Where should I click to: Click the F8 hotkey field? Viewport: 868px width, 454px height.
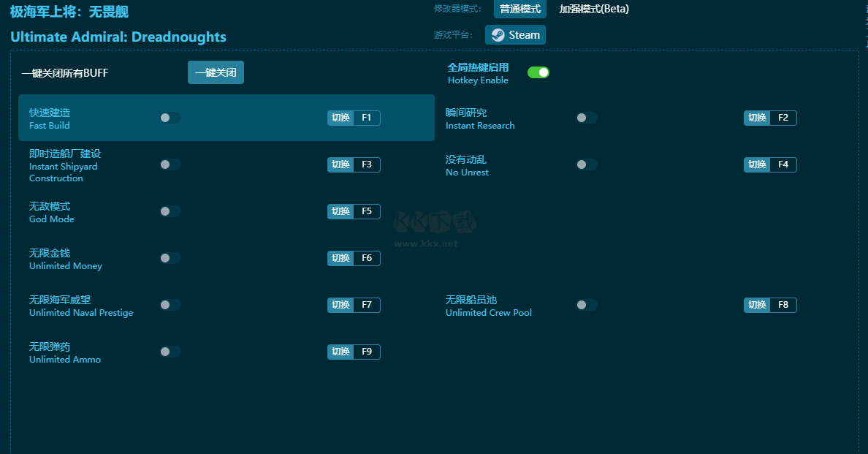[783, 305]
